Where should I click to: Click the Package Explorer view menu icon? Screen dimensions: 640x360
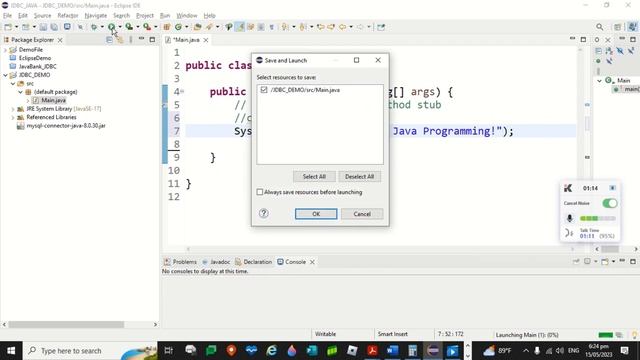coord(131,40)
